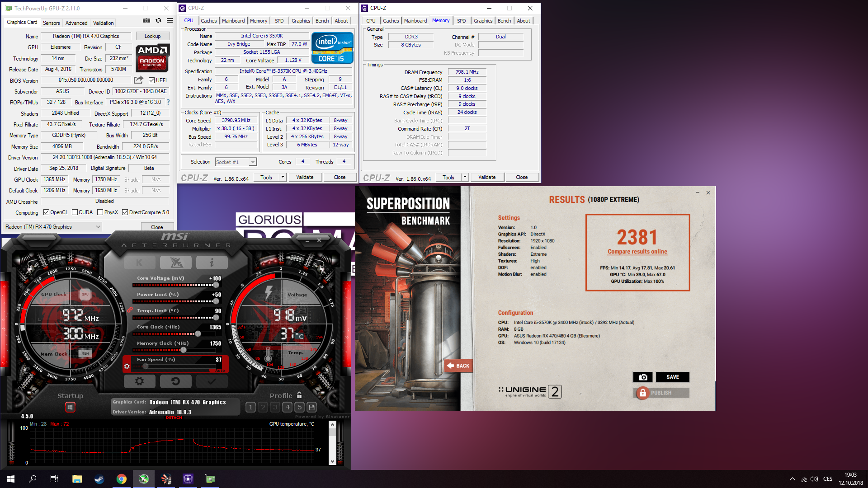
Task: Click the Bus Interface question mark icon
Action: 168,102
